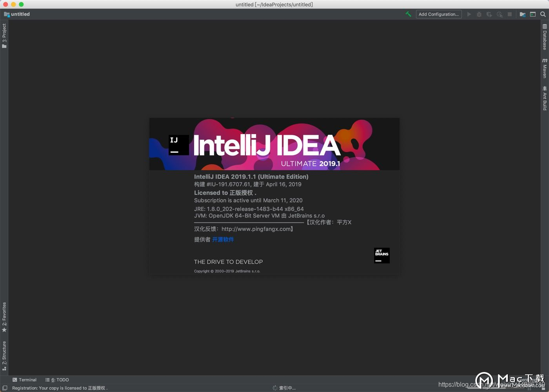Click the IntelliJ IDEA 2019.1.1 (Ultimate Edition) heading
The width and height of the screenshot is (549, 392).
(x=251, y=177)
